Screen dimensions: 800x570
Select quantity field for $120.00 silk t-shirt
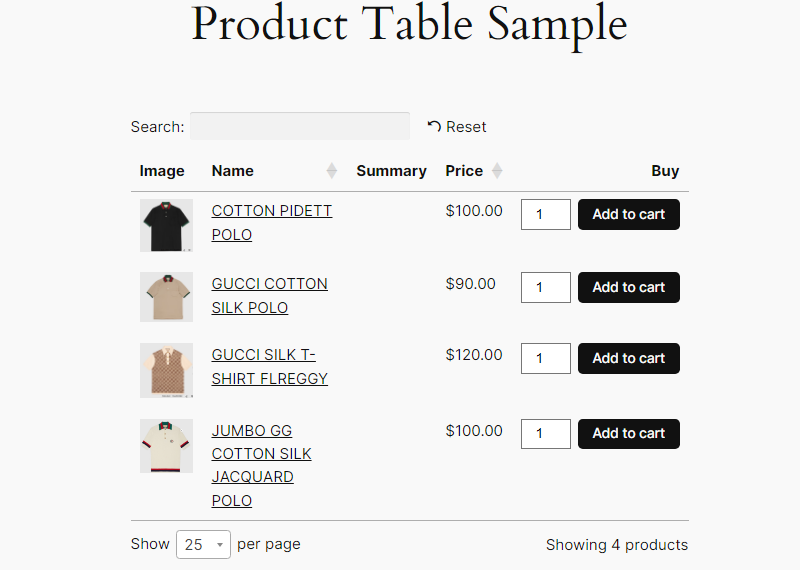pos(545,358)
